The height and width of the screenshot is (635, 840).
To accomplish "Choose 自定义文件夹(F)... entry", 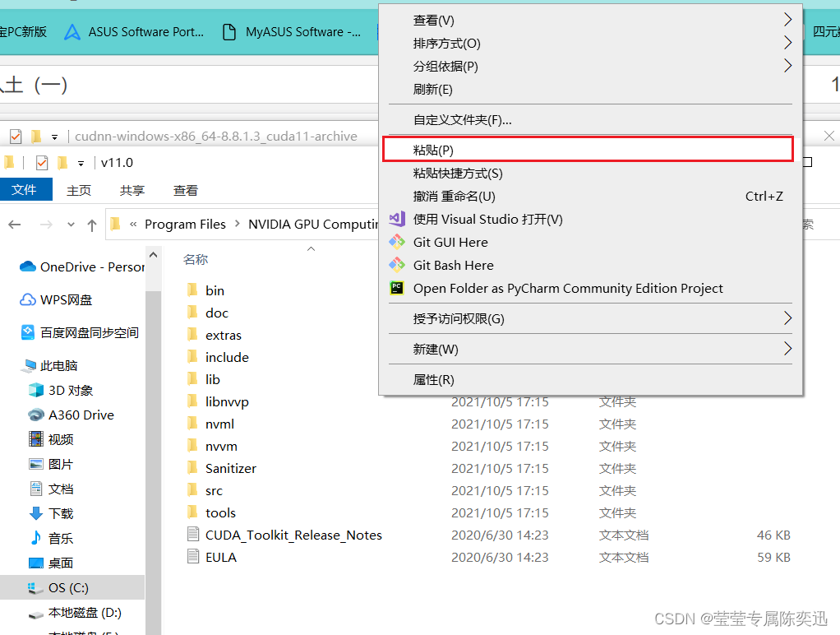I will (x=590, y=119).
